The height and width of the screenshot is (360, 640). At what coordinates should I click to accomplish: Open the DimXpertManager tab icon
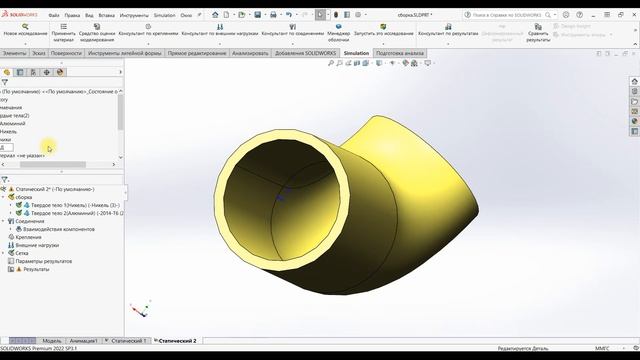47,72
